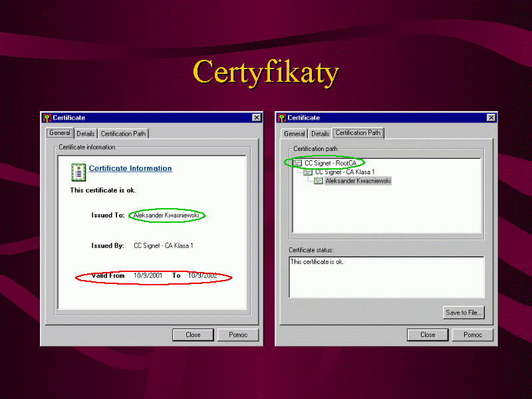Switch to General tab in the certification path dialog

(x=295, y=134)
